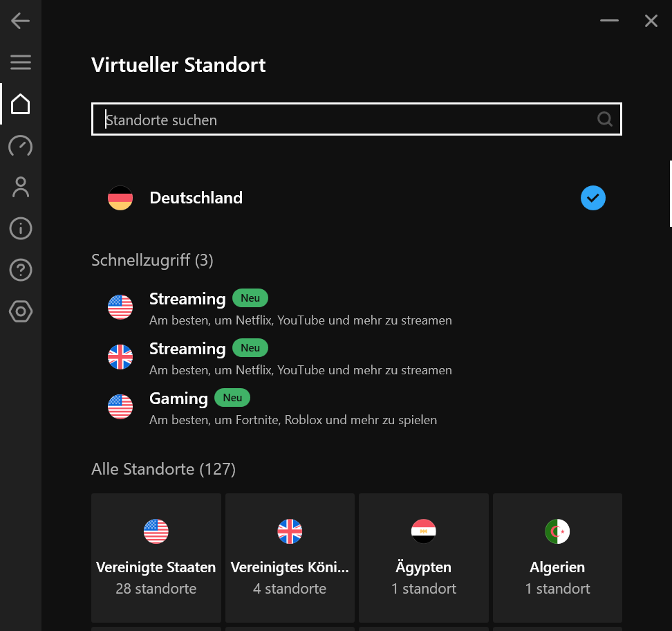
Task: Click the scrollbar on the right edge
Action: pos(671,194)
